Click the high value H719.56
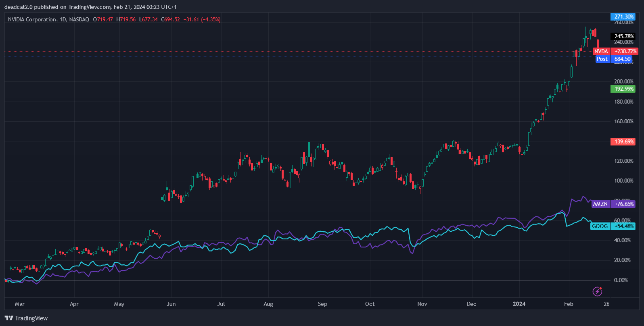The height and width of the screenshot is (326, 644). (x=126, y=19)
